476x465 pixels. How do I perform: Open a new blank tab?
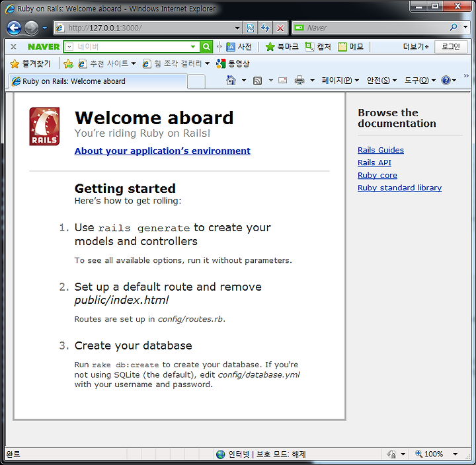[196, 82]
